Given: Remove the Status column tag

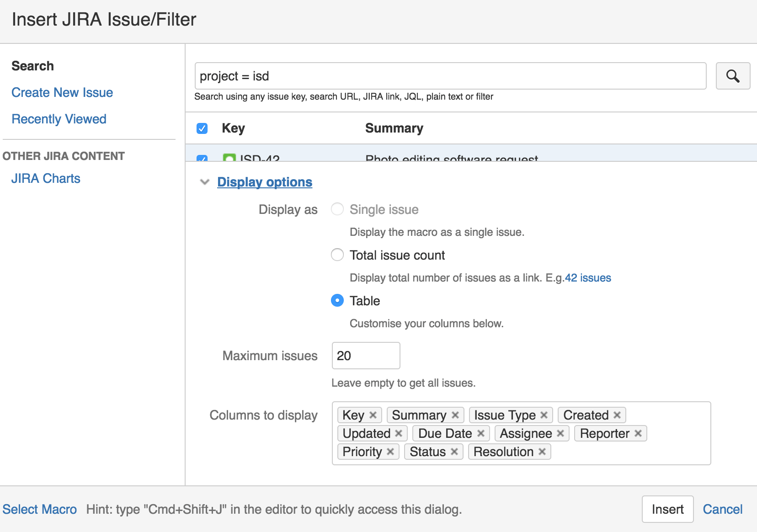Looking at the screenshot, I should coord(454,452).
